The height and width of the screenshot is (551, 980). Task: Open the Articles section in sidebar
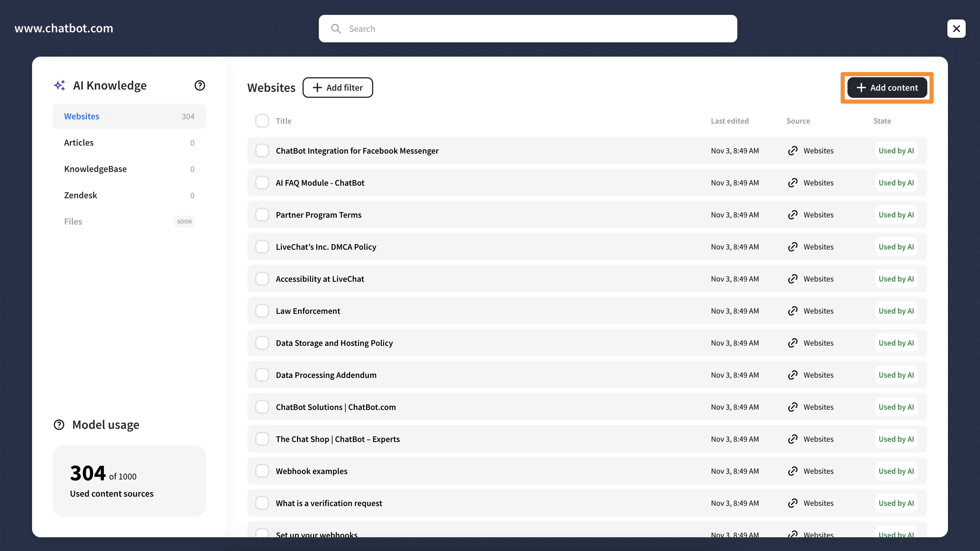(129, 142)
